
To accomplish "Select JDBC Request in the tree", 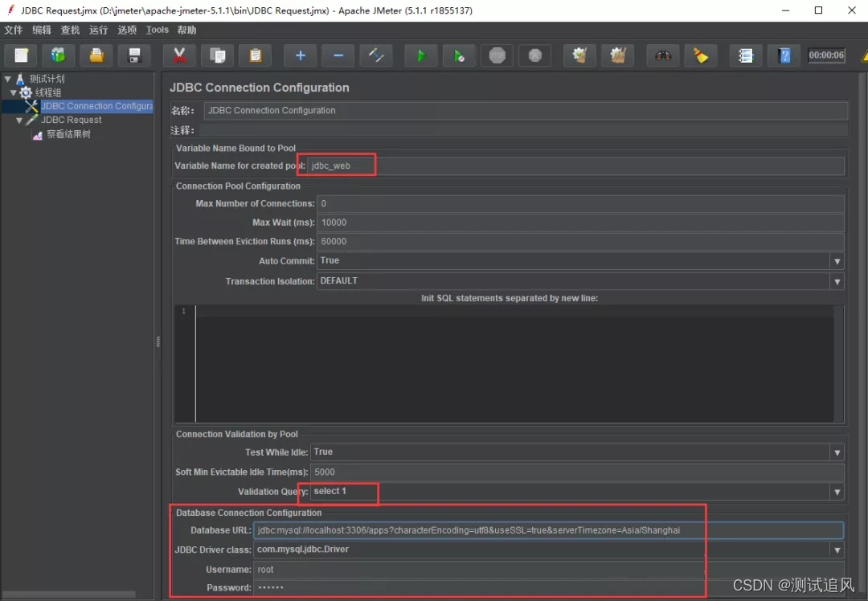I will pyautogui.click(x=72, y=120).
